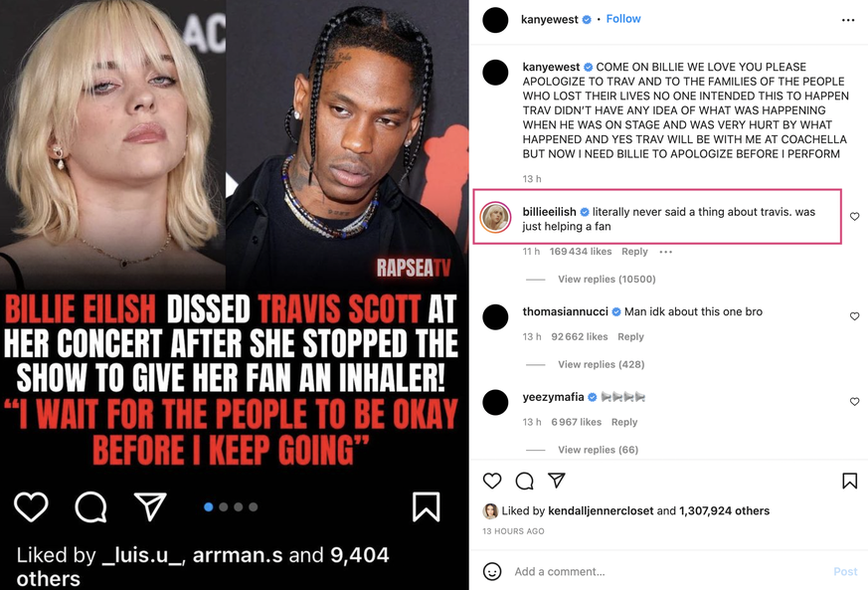The width and height of the screenshot is (868, 590).
Task: Tap the white heart on embedded image
Action: click(31, 506)
